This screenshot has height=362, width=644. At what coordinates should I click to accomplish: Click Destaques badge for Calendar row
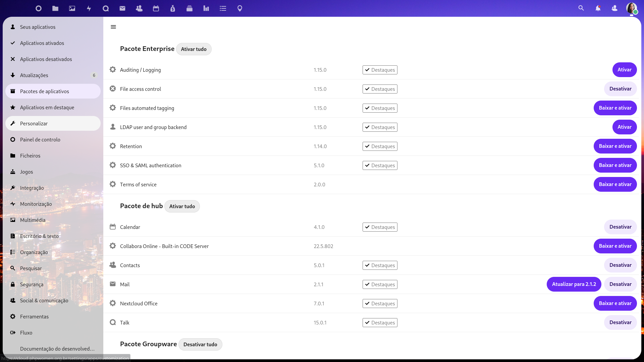pos(380,227)
